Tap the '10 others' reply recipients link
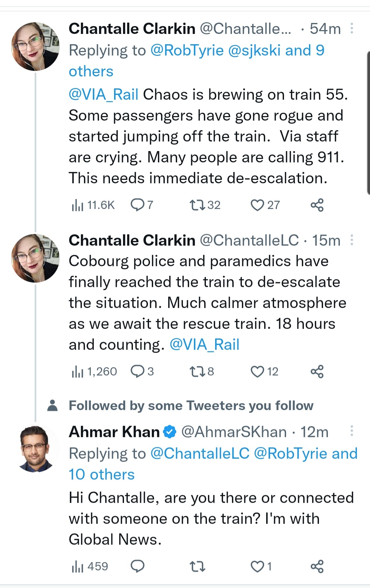The image size is (370, 588). [101, 475]
